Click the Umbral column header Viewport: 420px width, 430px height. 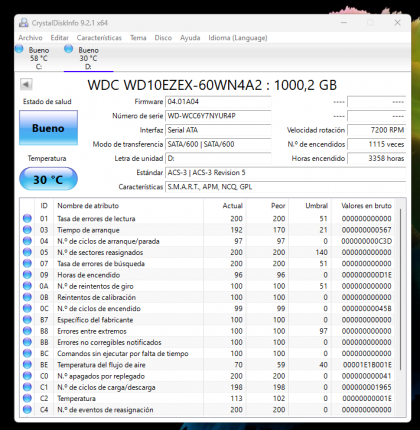317,206
